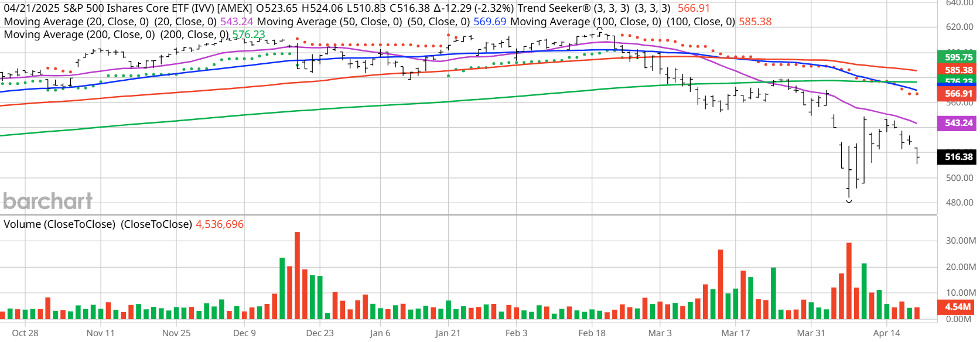Click the Dec 23 date axis label

tap(320, 333)
